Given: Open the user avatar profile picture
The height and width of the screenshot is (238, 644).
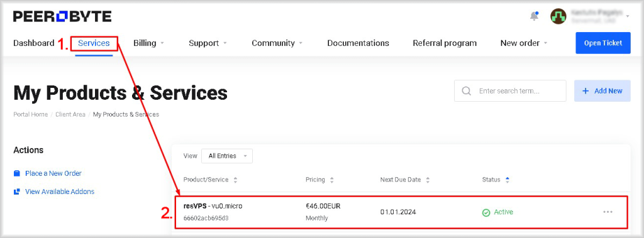Looking at the screenshot, I should [x=558, y=16].
